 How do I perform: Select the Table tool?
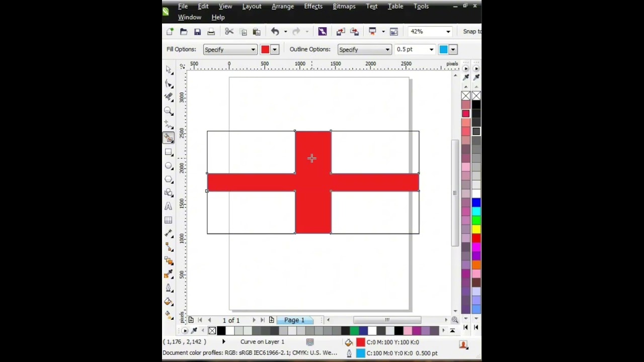(169, 220)
